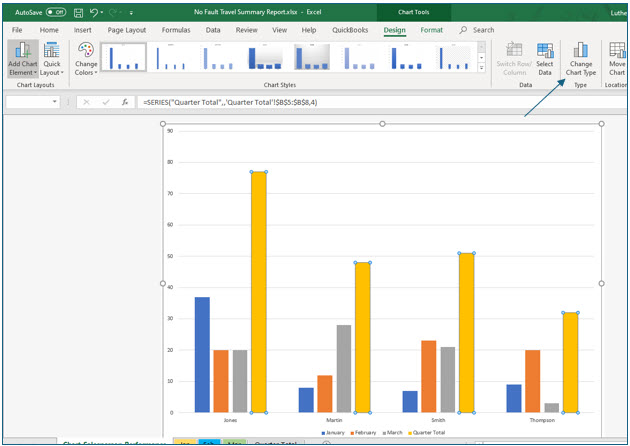Click Chart Styles gallery row-down arrow
Viewport: 630px width, 446px height.
481,57
